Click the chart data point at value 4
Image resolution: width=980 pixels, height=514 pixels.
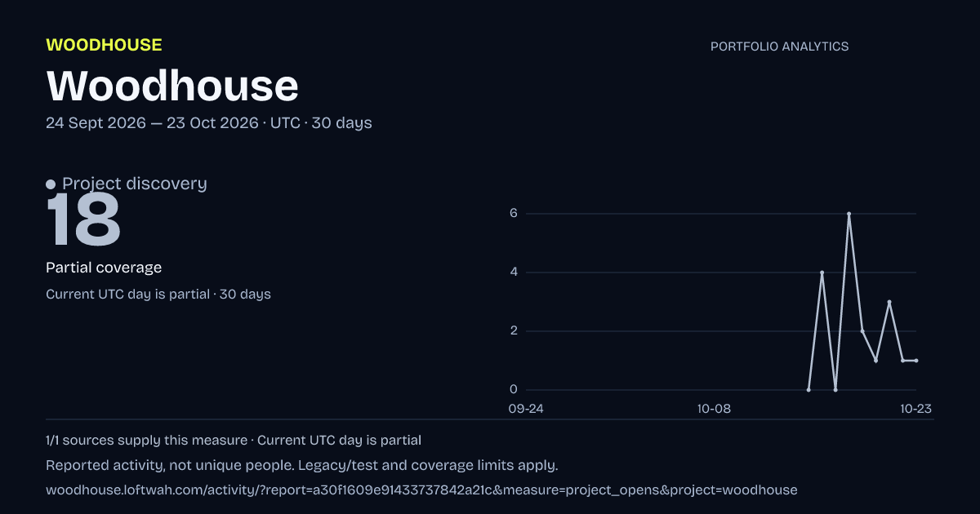coord(822,273)
